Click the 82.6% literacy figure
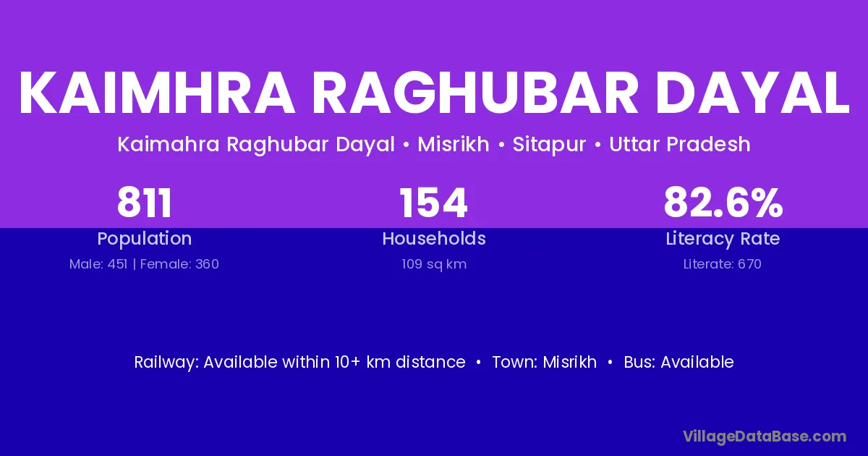The height and width of the screenshot is (456, 868). 723,203
